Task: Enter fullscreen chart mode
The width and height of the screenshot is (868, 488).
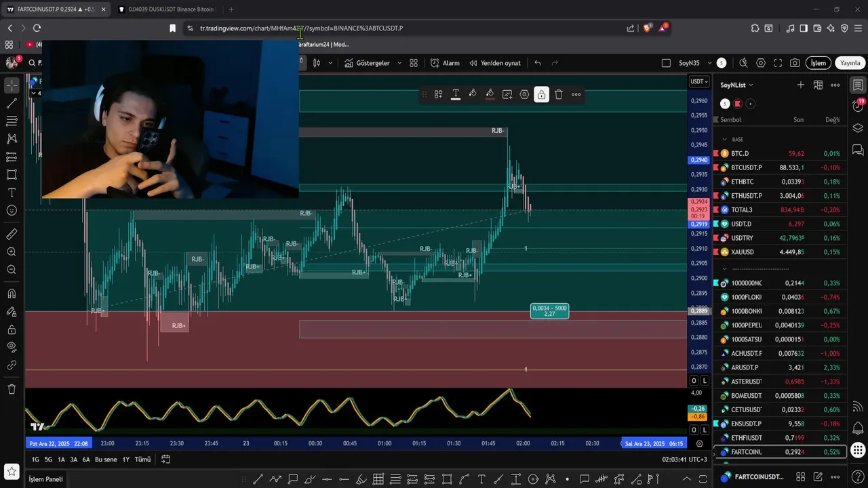Action: (x=778, y=63)
